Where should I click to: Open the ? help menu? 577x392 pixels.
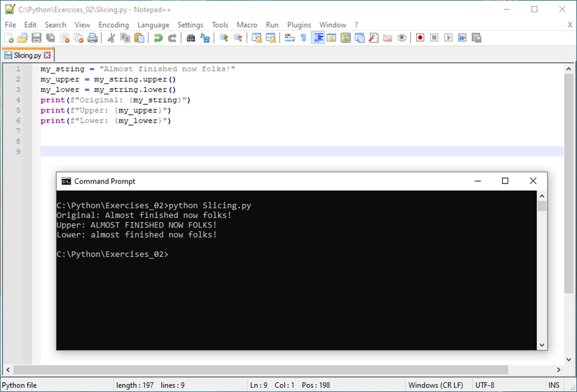[356, 25]
